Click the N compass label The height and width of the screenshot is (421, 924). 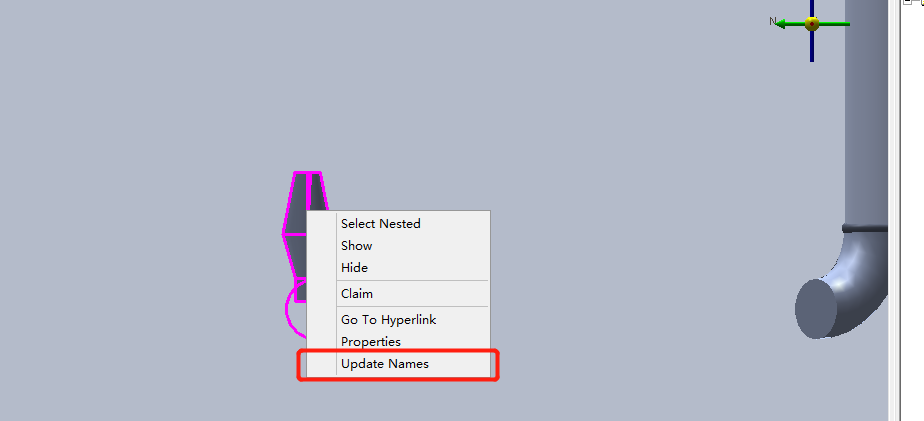(x=773, y=21)
